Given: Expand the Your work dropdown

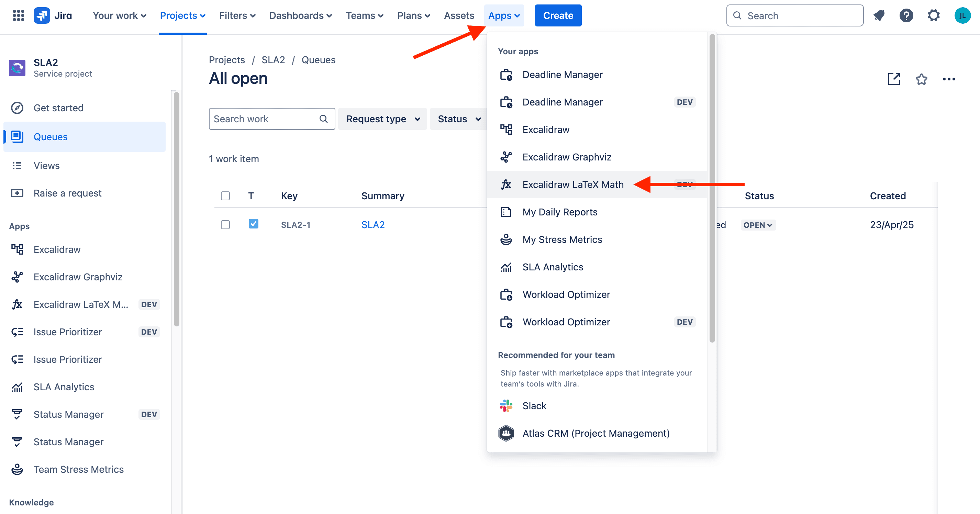Looking at the screenshot, I should tap(120, 15).
